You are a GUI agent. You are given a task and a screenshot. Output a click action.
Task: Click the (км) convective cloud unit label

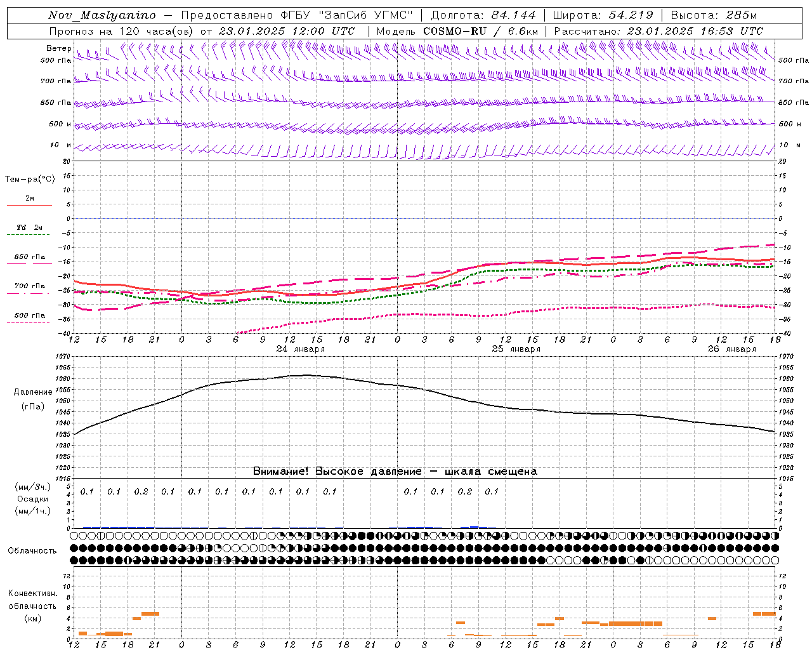pyautogui.click(x=33, y=618)
